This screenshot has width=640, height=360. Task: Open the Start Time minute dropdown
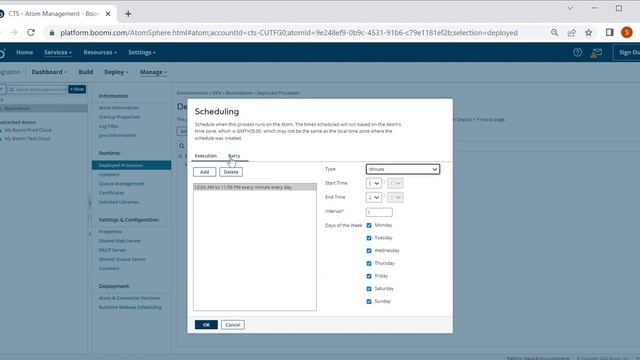point(395,183)
